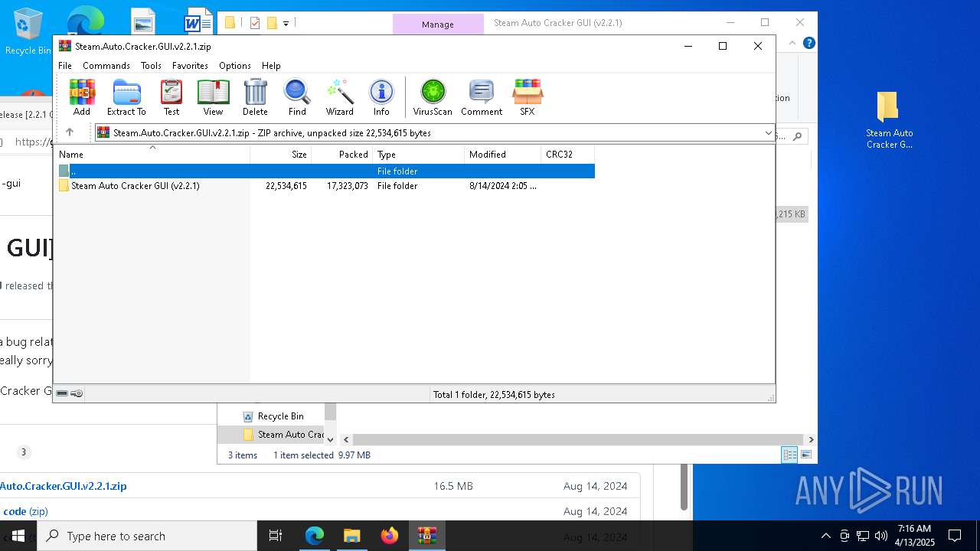Click the Delete trash can icon
980x551 pixels.
click(x=255, y=97)
